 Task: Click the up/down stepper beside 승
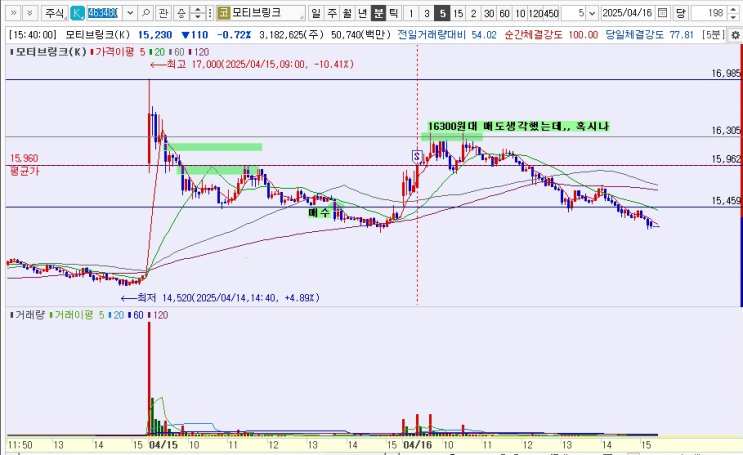(x=198, y=13)
